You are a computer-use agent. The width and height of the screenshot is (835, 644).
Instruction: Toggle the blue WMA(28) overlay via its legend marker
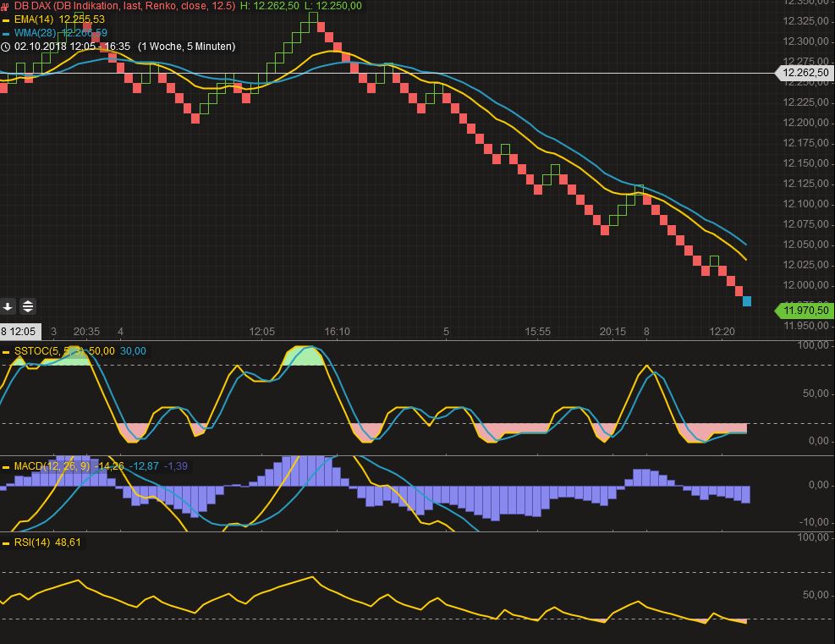point(5,33)
